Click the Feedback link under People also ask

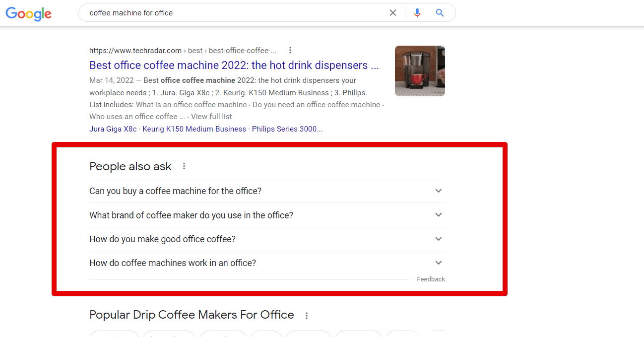[x=431, y=279]
